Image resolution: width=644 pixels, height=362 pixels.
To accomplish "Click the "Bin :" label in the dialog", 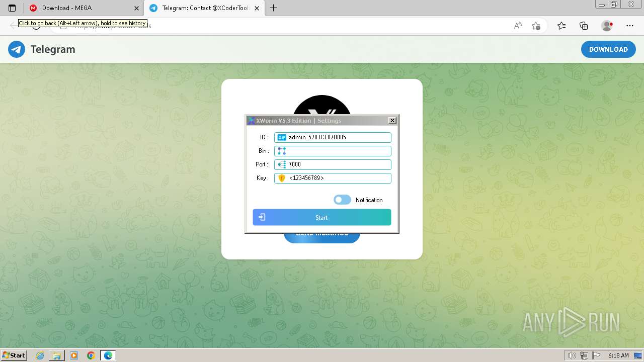I will tap(264, 151).
